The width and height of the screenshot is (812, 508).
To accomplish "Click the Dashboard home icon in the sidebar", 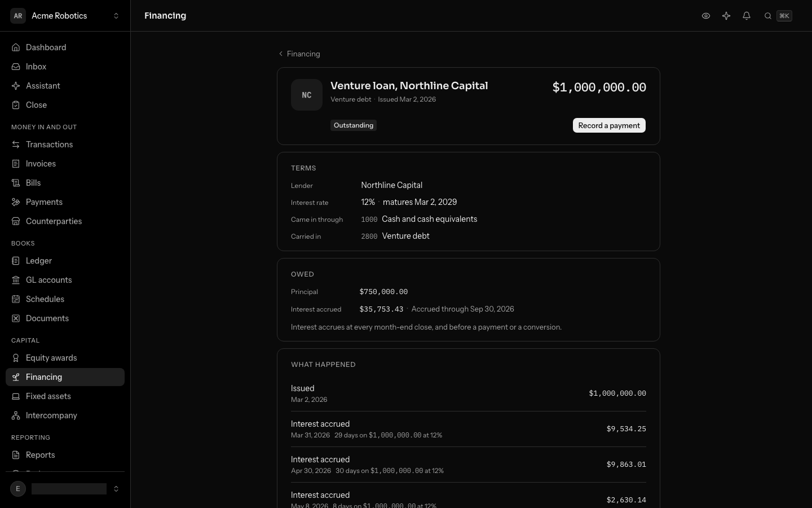I will [x=16, y=47].
